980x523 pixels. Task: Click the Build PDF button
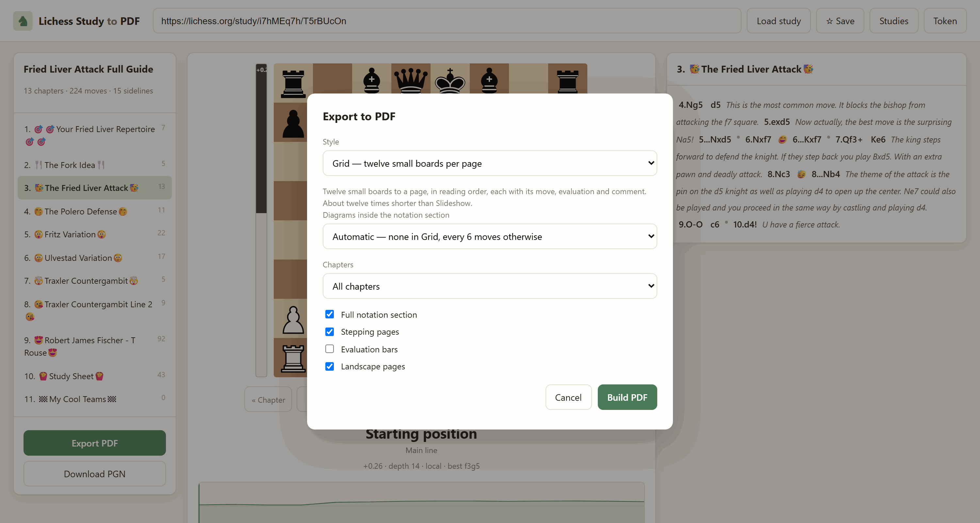pyautogui.click(x=627, y=397)
